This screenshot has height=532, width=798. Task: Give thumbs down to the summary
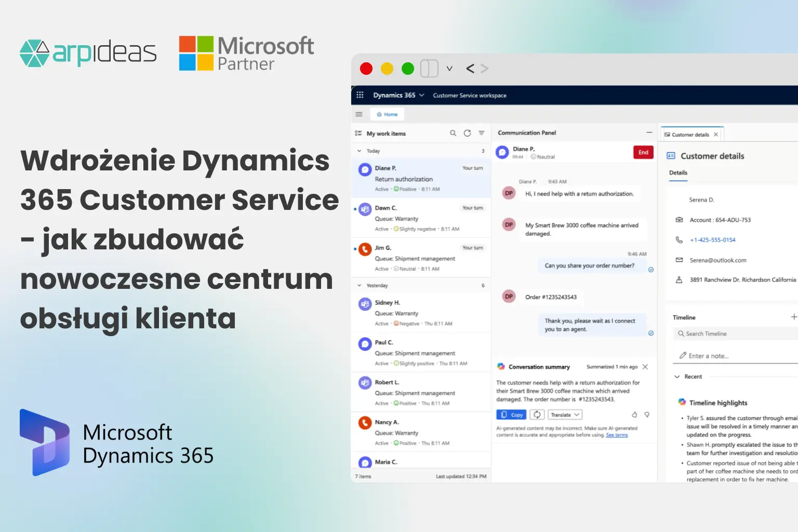pos(647,415)
